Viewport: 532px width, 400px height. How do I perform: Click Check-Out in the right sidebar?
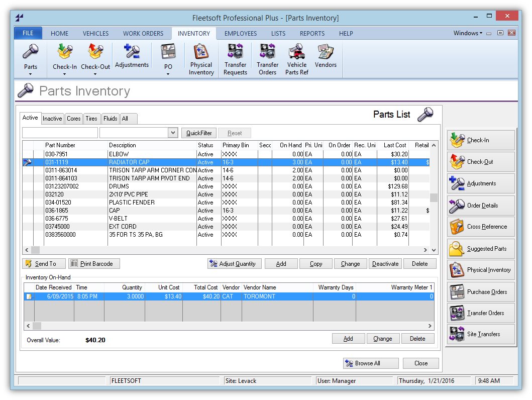(x=481, y=162)
